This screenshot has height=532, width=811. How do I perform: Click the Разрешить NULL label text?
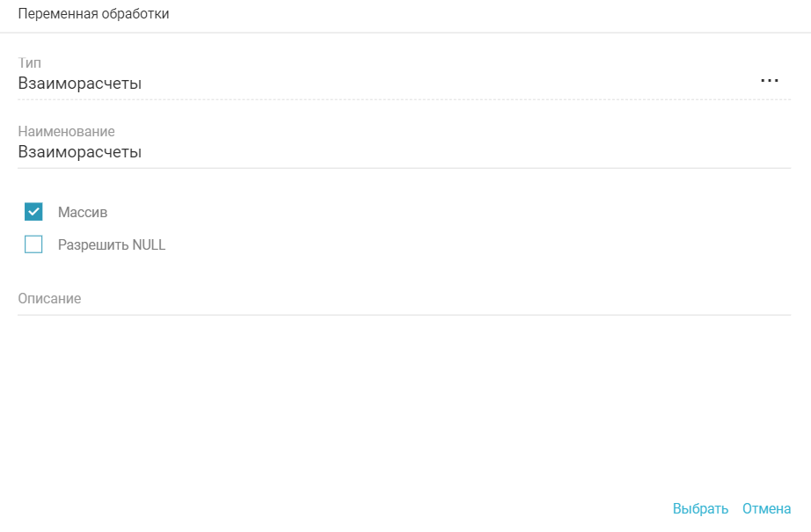coord(112,245)
